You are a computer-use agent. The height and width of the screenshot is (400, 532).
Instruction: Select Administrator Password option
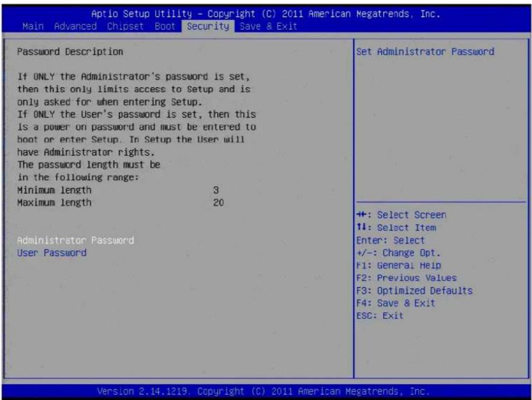[75, 240]
